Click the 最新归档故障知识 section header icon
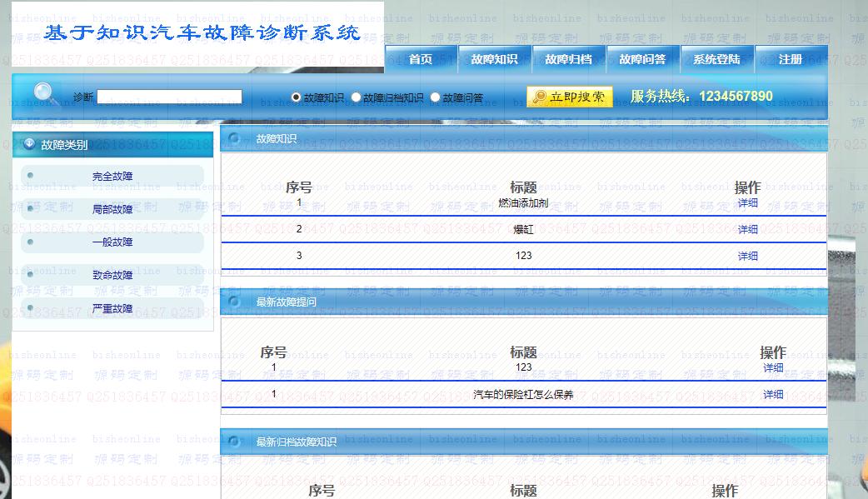Viewport: 868px width, 499px height. [x=234, y=442]
